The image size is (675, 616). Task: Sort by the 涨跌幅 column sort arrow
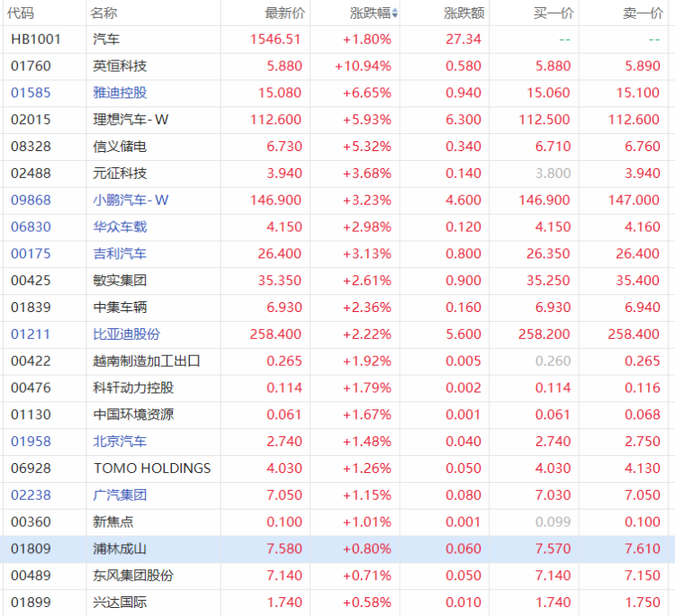[x=395, y=13]
